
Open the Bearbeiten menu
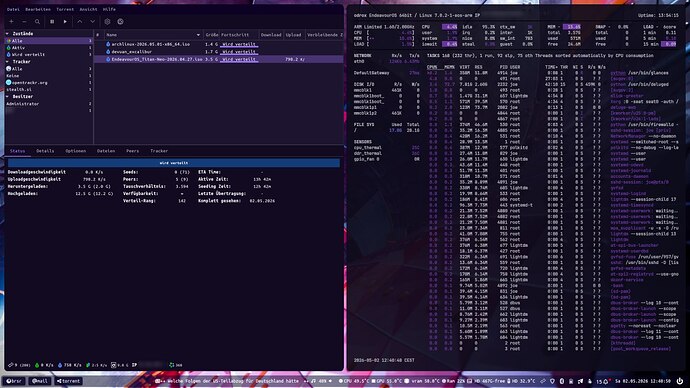point(38,9)
